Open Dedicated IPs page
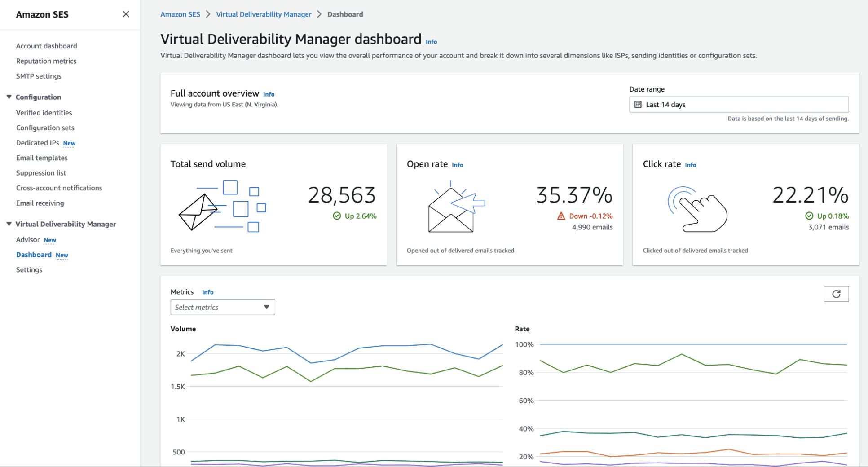This screenshot has width=868, height=467. click(38, 143)
